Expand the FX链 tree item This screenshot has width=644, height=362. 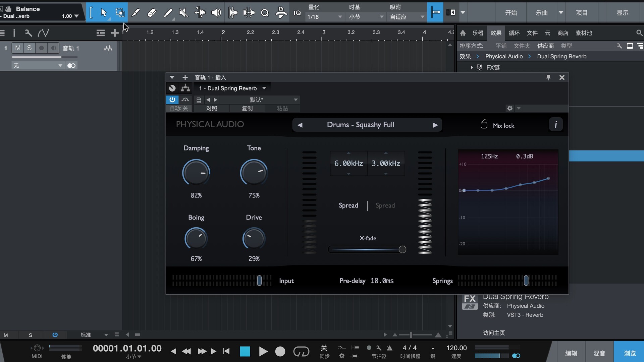[x=472, y=67]
